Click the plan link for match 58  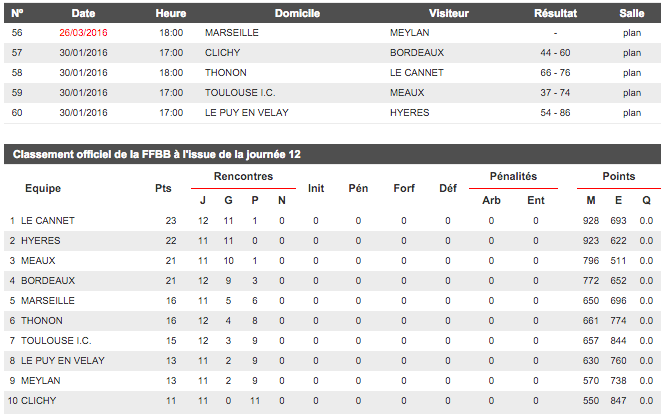pyautogui.click(x=631, y=73)
